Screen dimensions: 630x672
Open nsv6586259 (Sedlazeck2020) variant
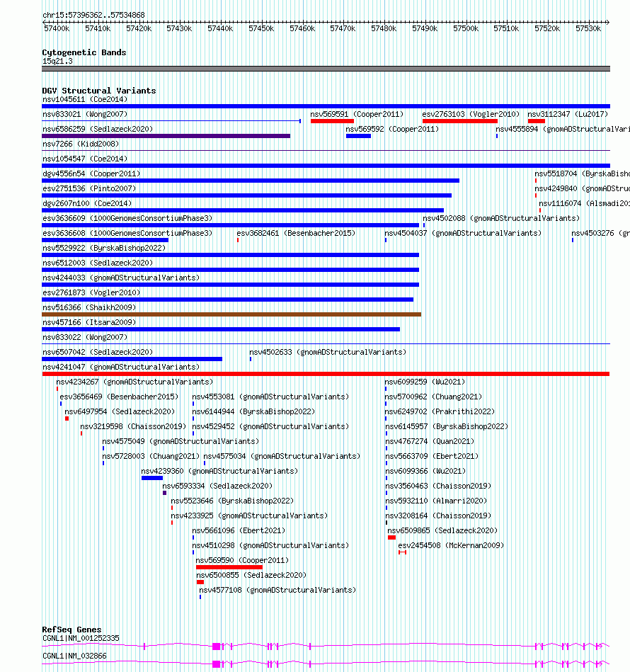(98, 129)
